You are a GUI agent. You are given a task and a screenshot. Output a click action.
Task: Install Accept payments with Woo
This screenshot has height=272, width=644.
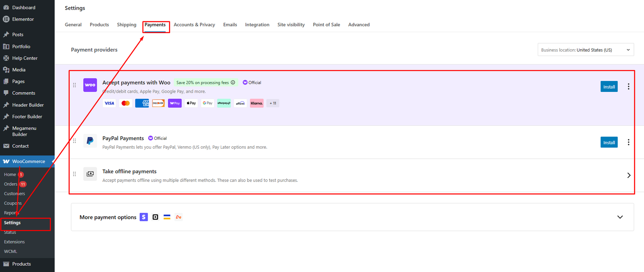pos(609,87)
